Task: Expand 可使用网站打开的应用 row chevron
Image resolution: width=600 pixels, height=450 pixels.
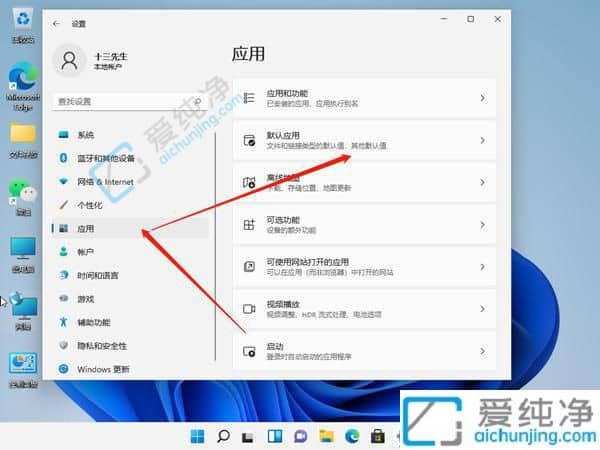Action: click(483, 267)
